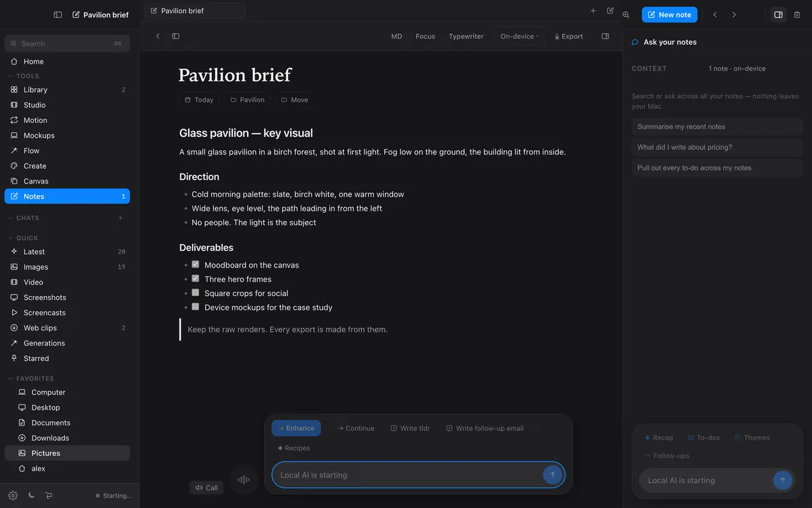Image resolution: width=812 pixels, height=508 pixels.
Task: Click the voice waveform button
Action: [x=244, y=480]
